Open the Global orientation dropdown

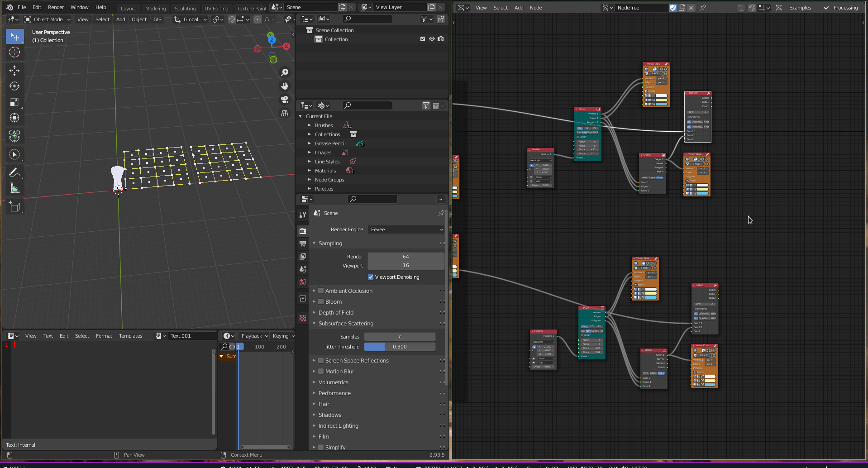[x=191, y=19]
